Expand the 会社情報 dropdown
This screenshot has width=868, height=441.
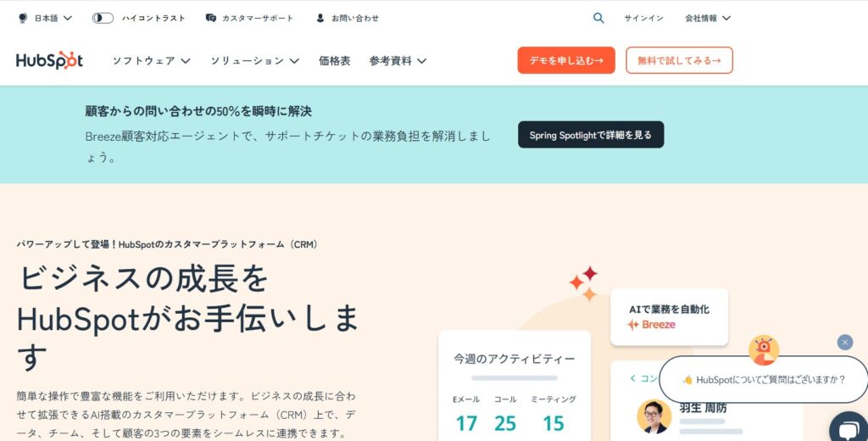708,19
